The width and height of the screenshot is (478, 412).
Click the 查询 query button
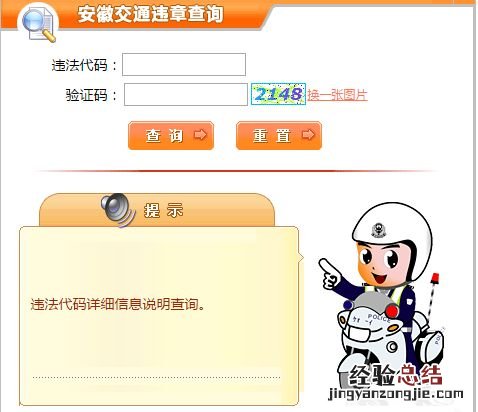pyautogui.click(x=171, y=136)
